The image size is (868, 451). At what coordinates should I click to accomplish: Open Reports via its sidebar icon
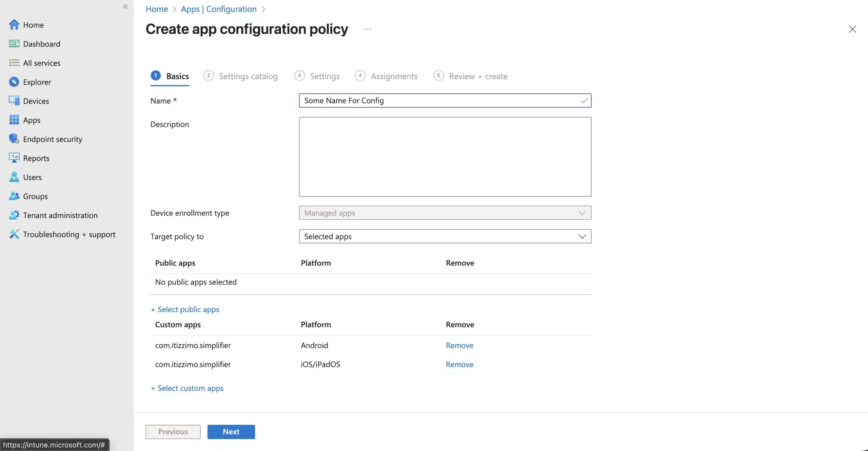coord(14,158)
